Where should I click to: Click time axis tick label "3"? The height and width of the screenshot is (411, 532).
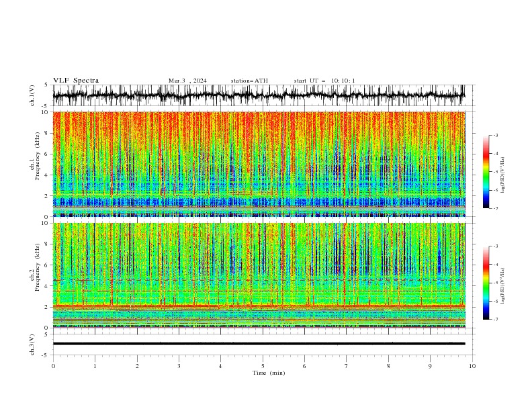[179, 366]
